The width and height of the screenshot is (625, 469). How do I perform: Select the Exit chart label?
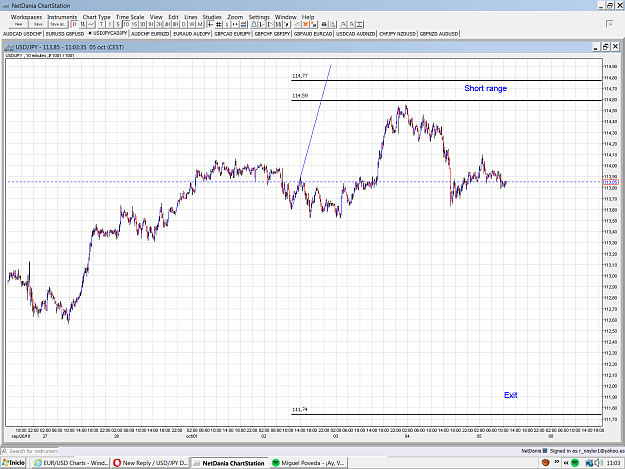pyautogui.click(x=511, y=395)
